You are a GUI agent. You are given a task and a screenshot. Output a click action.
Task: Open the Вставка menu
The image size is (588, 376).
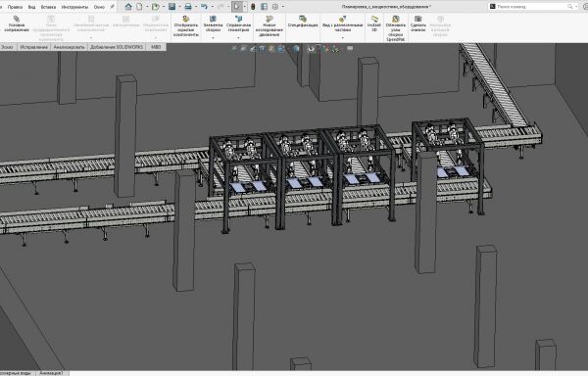point(48,7)
